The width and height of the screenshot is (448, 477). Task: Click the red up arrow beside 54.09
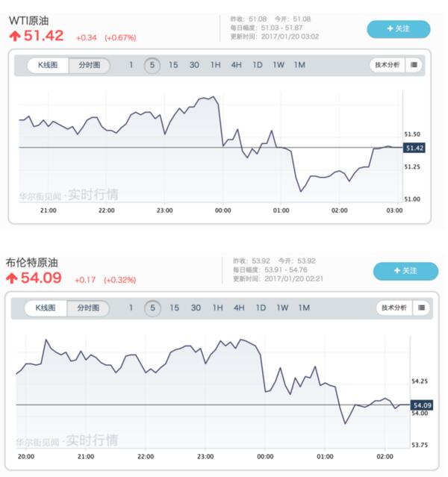(x=12, y=278)
